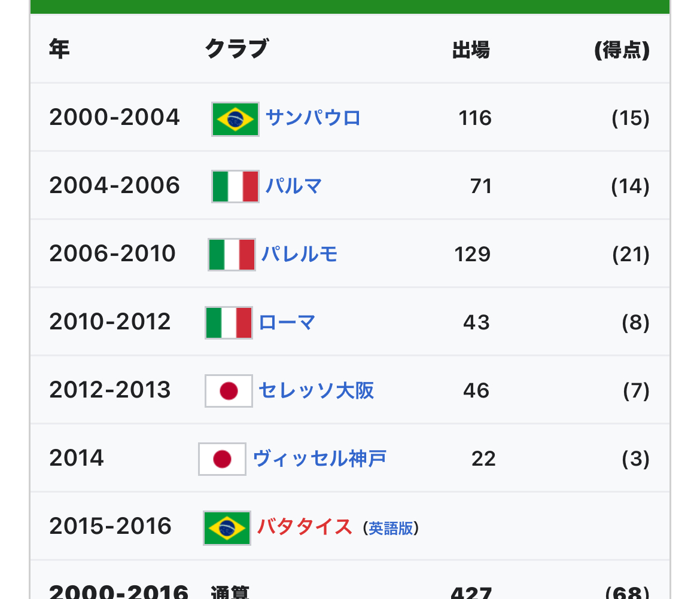Click the Brazil flag beside サンパウロ
Screen dimensions: 700x599
(x=235, y=119)
